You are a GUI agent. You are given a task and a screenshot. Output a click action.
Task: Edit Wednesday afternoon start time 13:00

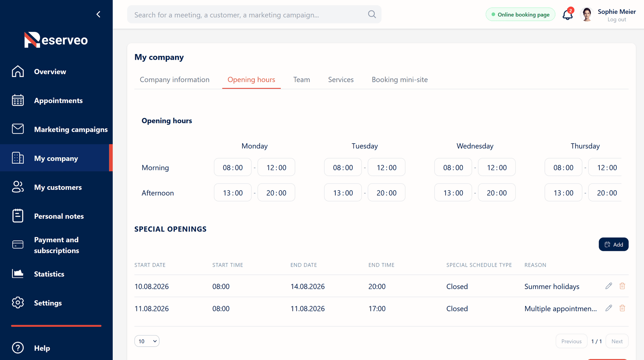pyautogui.click(x=453, y=193)
